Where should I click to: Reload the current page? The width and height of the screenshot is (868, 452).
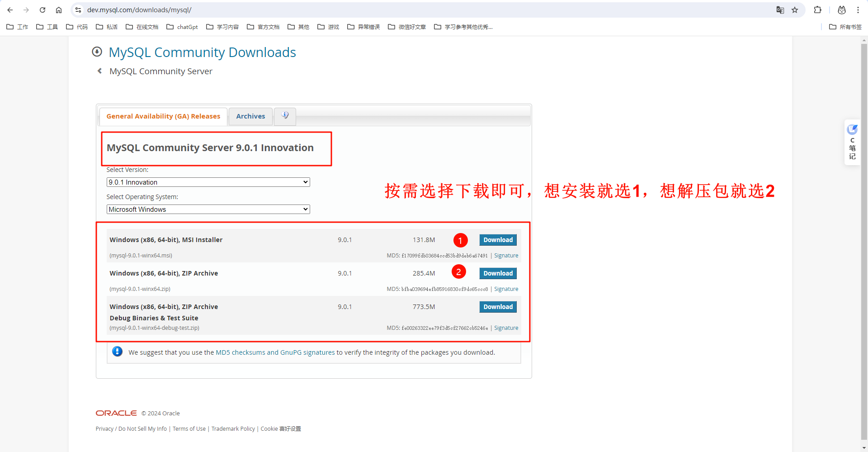click(x=42, y=10)
